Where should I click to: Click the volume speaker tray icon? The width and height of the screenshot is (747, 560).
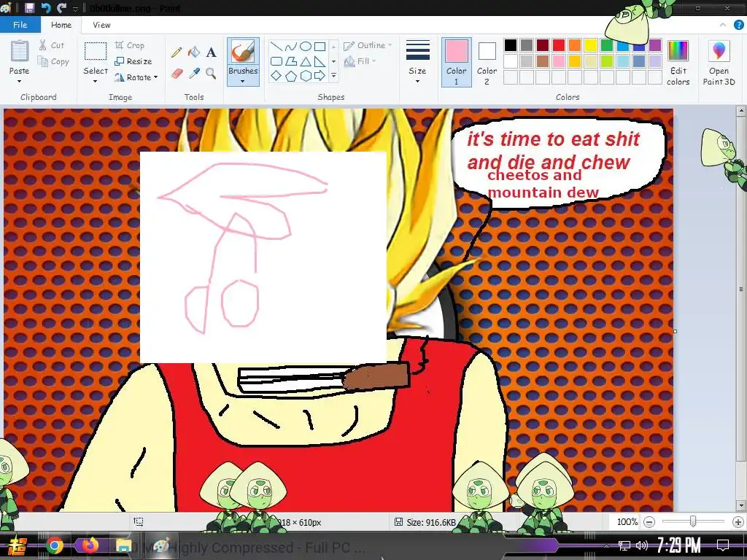tap(642, 545)
